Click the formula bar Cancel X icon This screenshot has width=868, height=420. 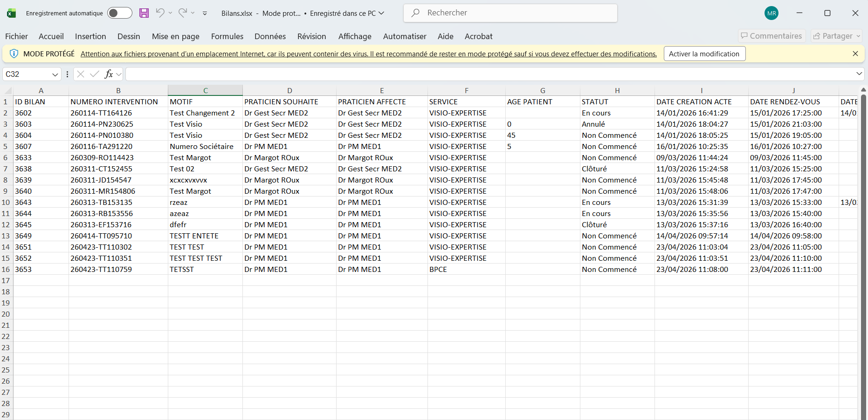tap(81, 74)
